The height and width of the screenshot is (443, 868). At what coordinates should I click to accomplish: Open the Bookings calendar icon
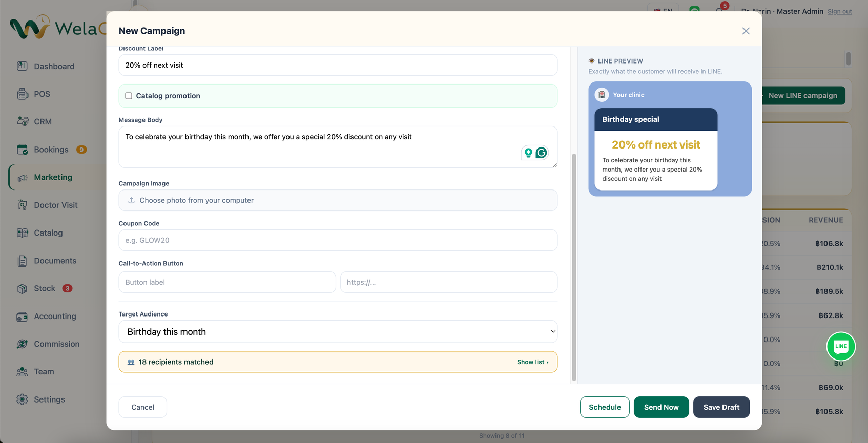(x=22, y=150)
